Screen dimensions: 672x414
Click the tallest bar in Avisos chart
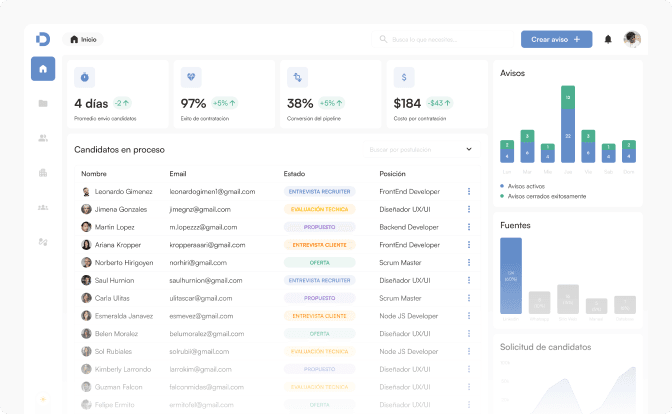[x=568, y=125]
